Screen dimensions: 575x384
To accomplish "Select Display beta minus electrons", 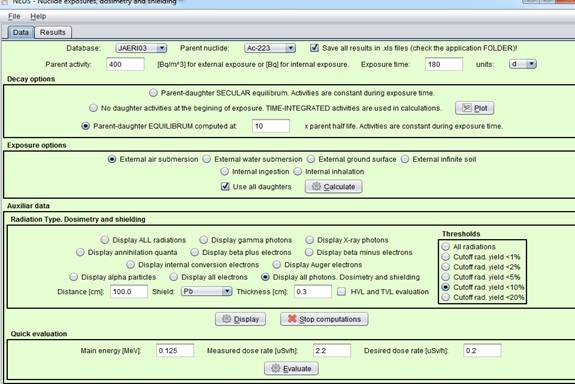I will pyautogui.click(x=309, y=252).
